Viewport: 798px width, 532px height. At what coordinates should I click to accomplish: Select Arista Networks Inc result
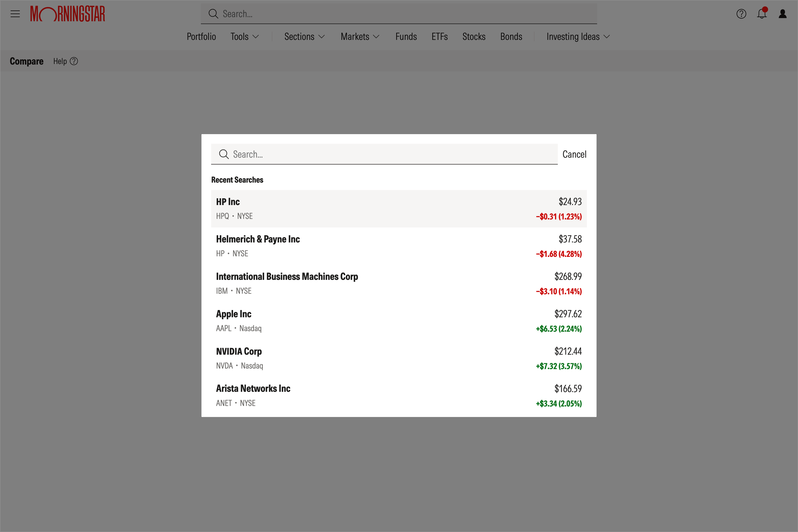tap(399, 395)
